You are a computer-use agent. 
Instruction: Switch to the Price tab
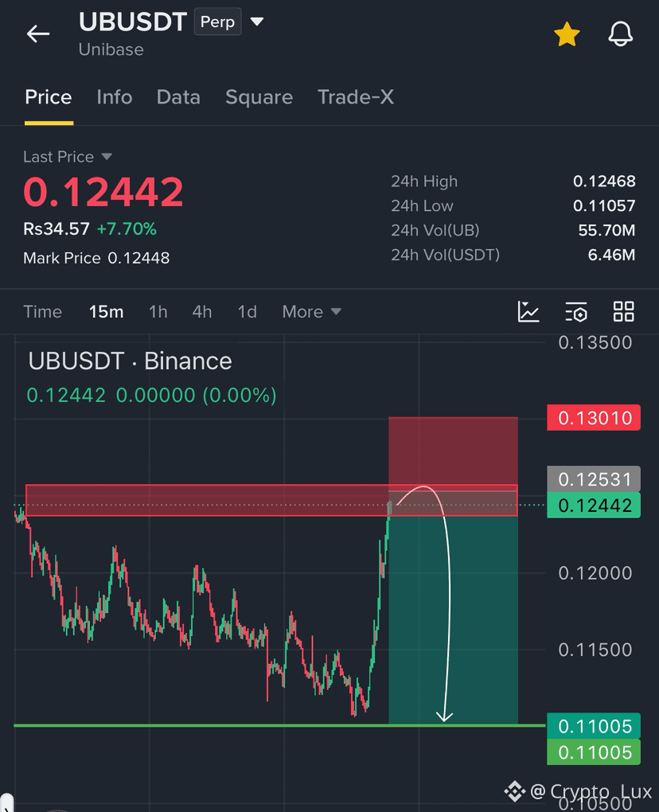pyautogui.click(x=49, y=97)
